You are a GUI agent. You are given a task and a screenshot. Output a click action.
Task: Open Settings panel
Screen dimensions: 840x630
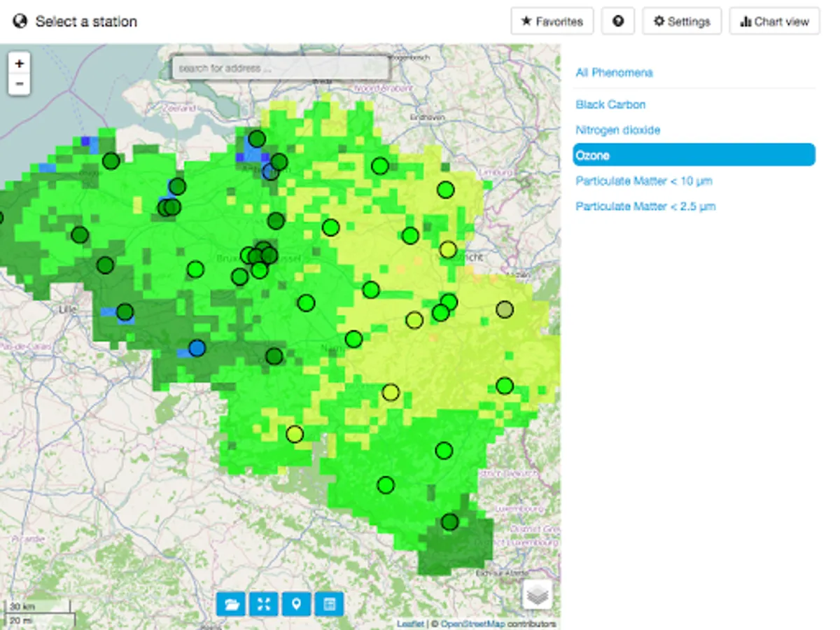click(x=682, y=22)
